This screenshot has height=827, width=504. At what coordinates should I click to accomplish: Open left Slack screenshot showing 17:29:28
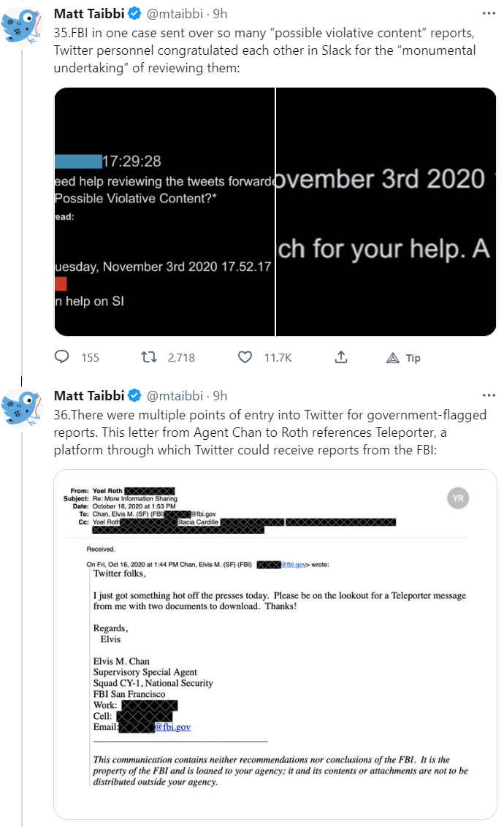pyautogui.click(x=164, y=212)
